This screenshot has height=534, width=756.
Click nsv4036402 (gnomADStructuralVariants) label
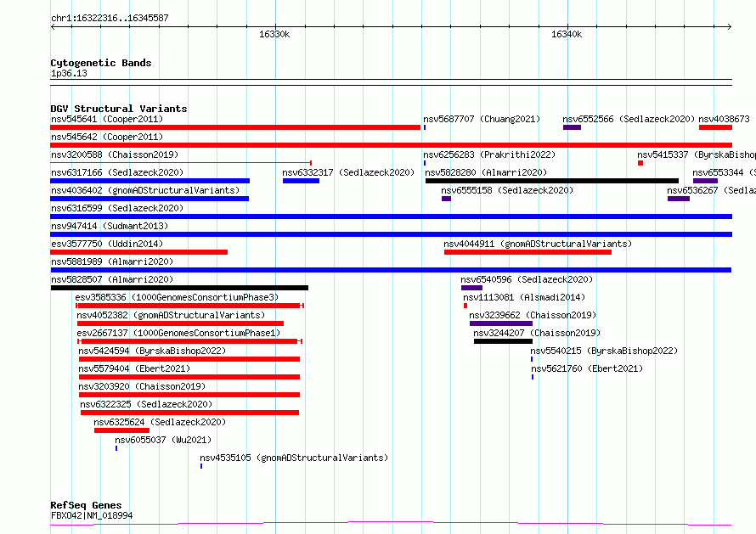coord(145,190)
